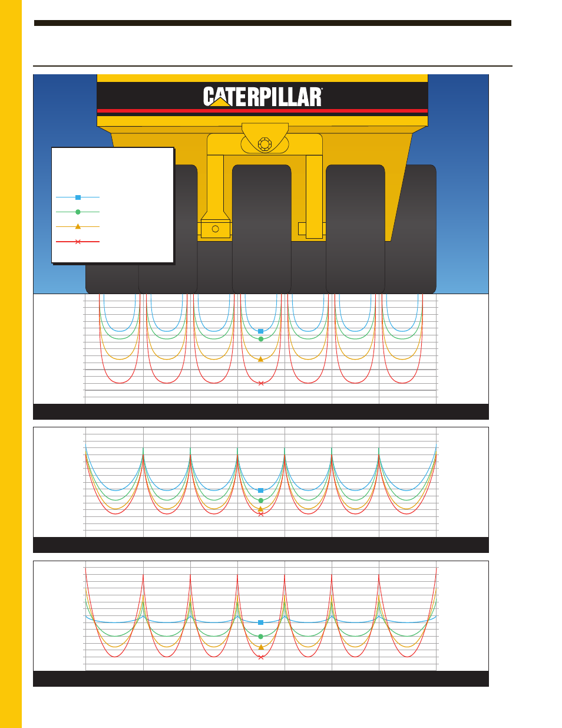Click the hexagonal pivot bolt on the frame
Viewport: 562px width, 728px height.
(265, 144)
